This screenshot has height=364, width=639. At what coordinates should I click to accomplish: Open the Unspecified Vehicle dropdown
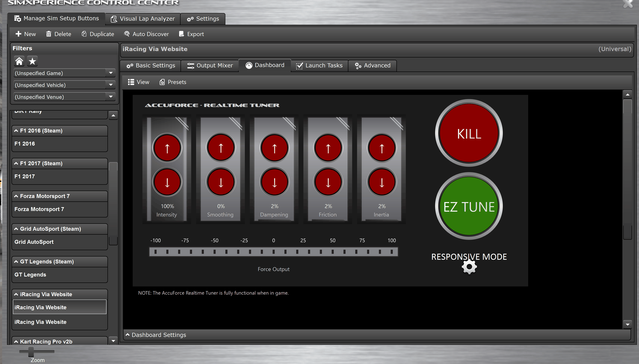pos(64,85)
